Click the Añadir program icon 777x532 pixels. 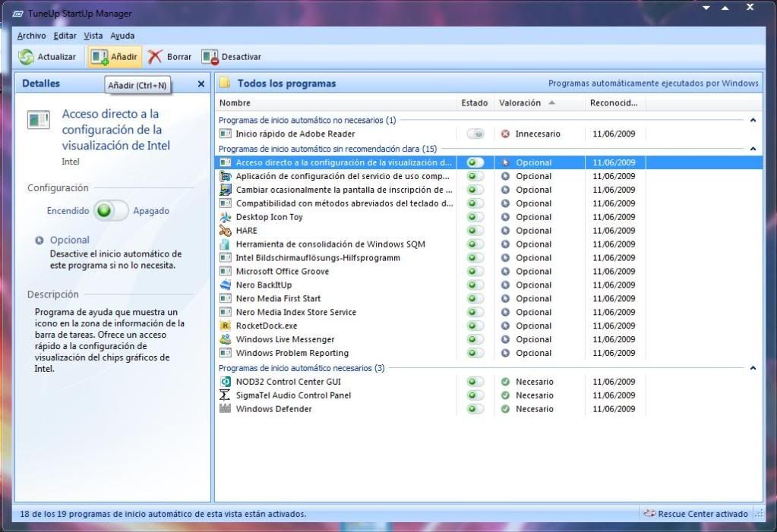tap(99, 57)
